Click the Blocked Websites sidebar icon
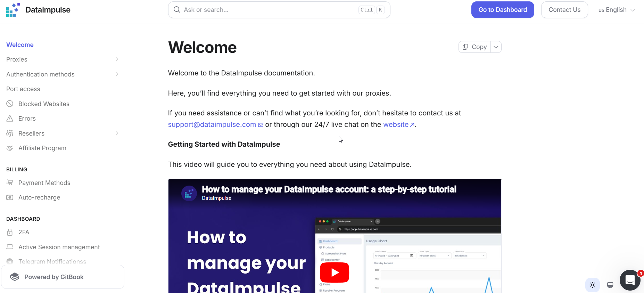Screen dimensions: 644x293 tap(10, 104)
